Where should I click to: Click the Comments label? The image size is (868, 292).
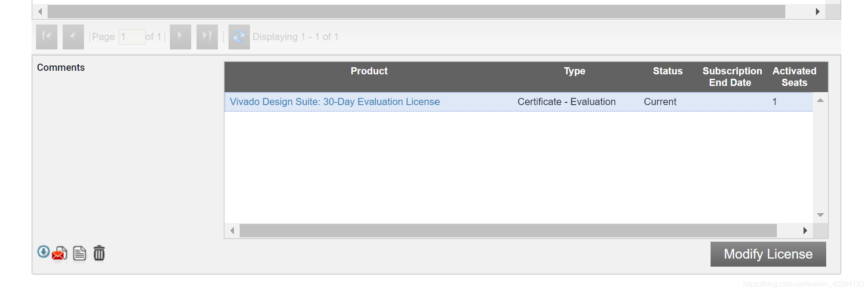coord(61,68)
